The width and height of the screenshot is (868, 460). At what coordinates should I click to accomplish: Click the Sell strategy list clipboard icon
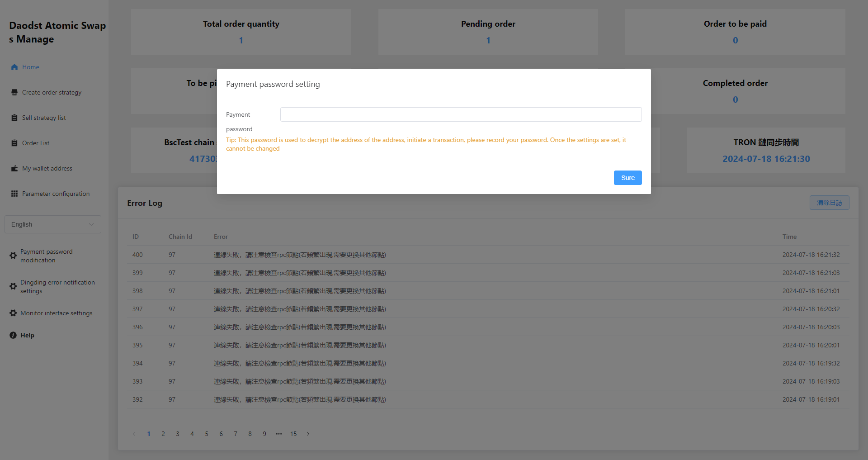pos(14,118)
